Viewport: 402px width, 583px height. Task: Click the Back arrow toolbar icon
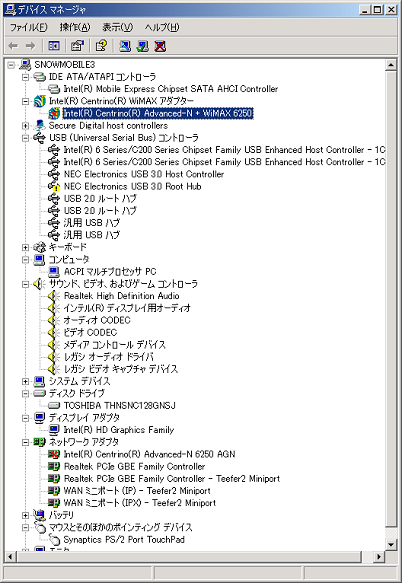[13, 46]
